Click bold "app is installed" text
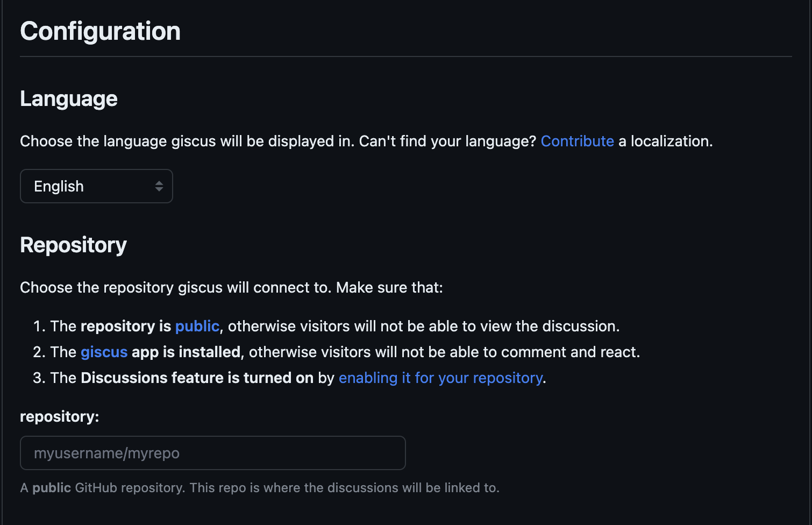Viewport: 812px width, 525px height. pos(186,352)
